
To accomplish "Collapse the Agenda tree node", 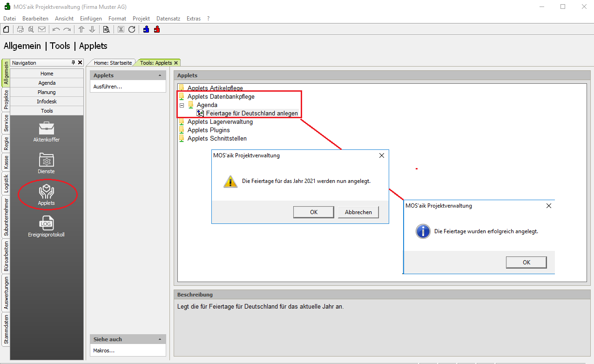I will click(x=182, y=105).
